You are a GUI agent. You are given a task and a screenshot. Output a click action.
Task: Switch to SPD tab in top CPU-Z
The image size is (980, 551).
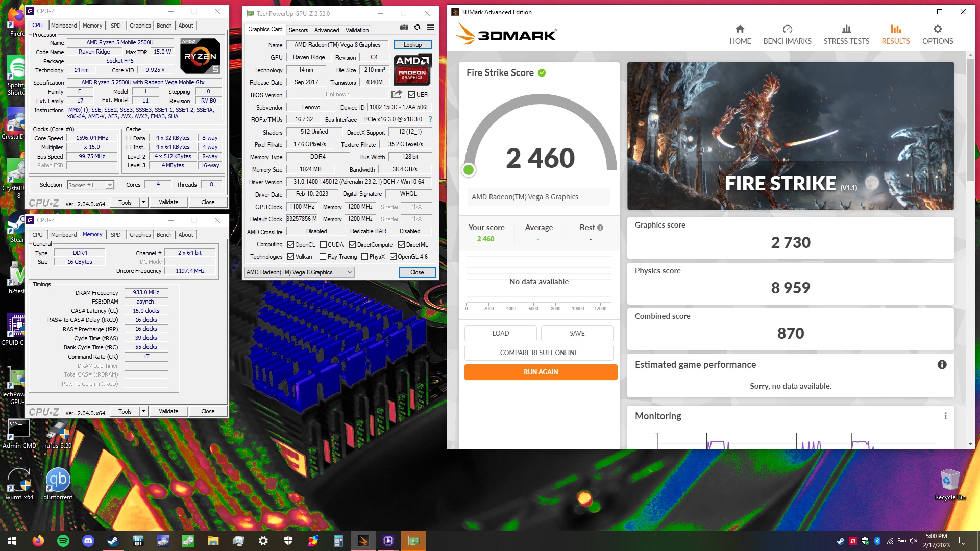(x=116, y=26)
